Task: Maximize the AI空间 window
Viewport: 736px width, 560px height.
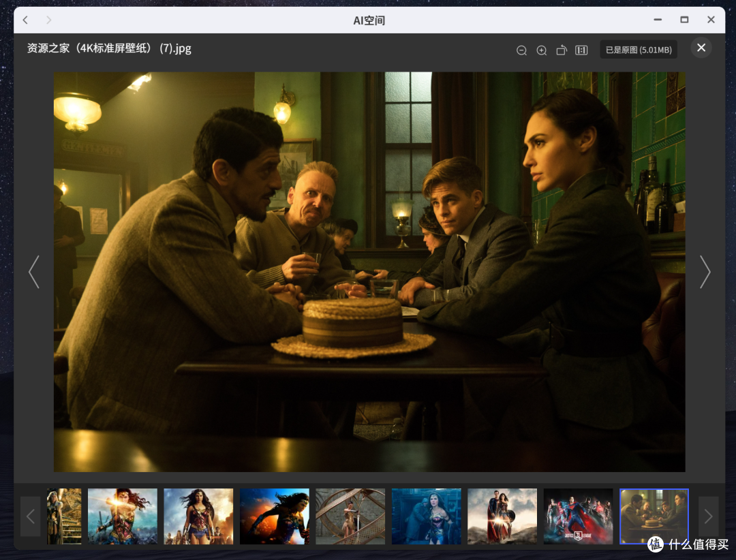Action: (684, 20)
